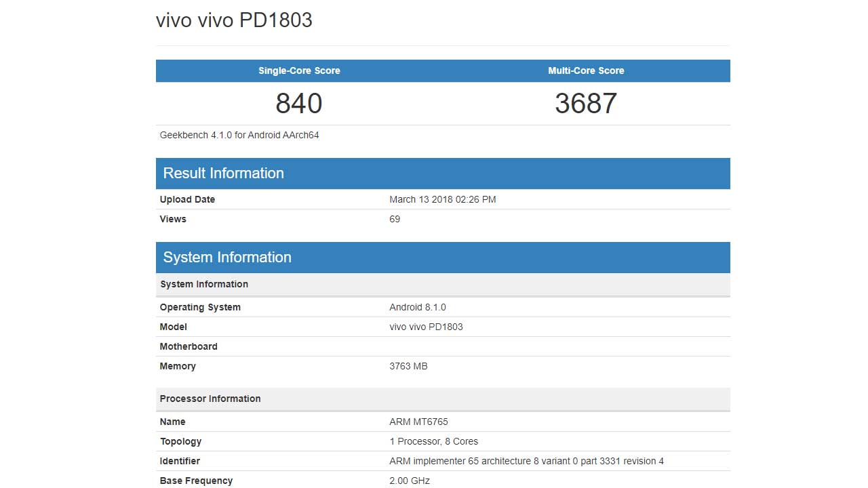868x488 pixels.
Task: Click the Views label
Action: [173, 219]
